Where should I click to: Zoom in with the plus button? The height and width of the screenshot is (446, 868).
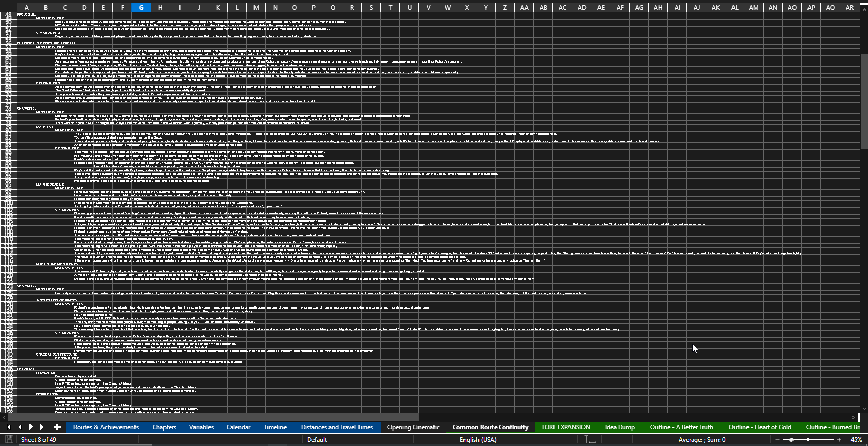pos(839,440)
